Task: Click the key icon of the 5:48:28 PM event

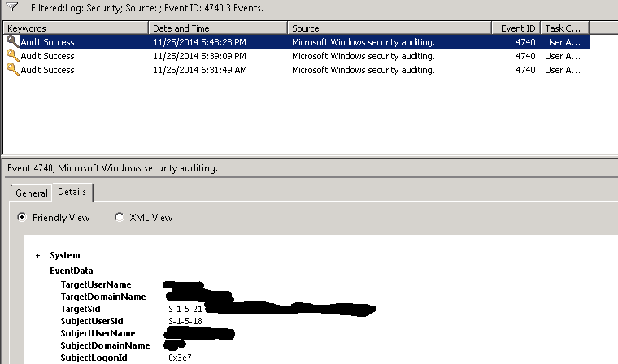Action: pyautogui.click(x=12, y=42)
